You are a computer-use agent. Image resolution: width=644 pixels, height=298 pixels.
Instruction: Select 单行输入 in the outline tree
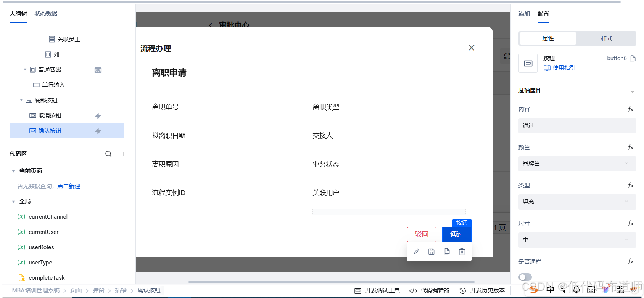[53, 85]
